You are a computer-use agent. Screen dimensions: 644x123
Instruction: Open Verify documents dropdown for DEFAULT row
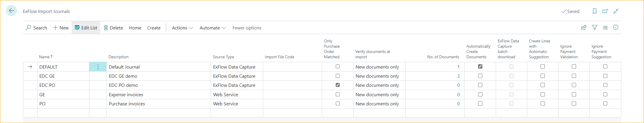(x=379, y=67)
